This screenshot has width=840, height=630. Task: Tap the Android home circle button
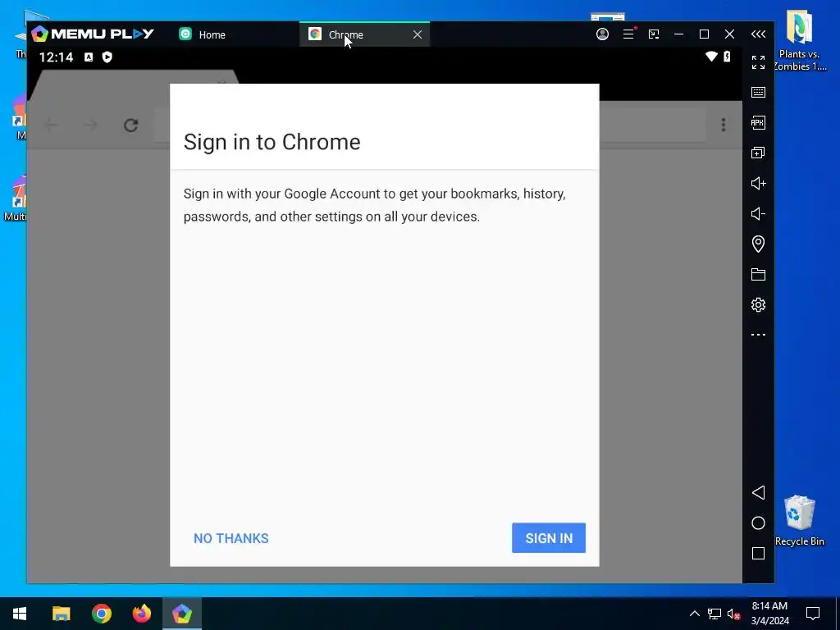point(758,523)
